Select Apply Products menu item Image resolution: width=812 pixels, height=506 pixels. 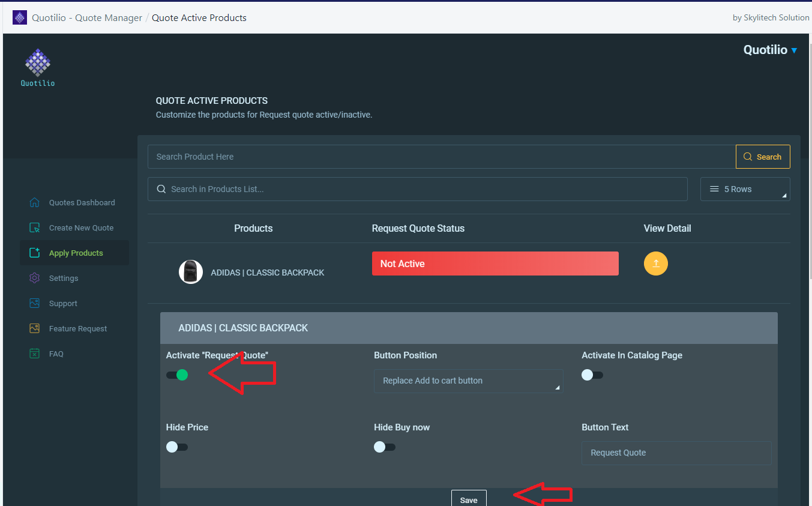(74, 253)
